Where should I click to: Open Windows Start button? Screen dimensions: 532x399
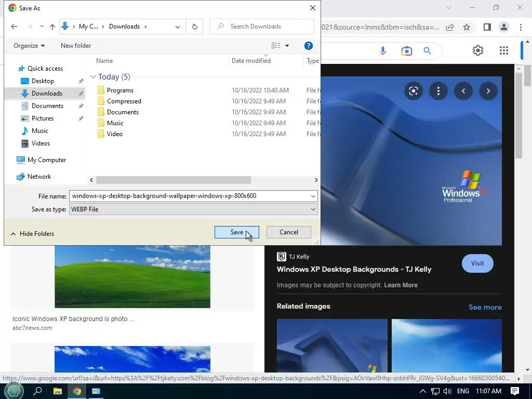[x=14, y=391]
